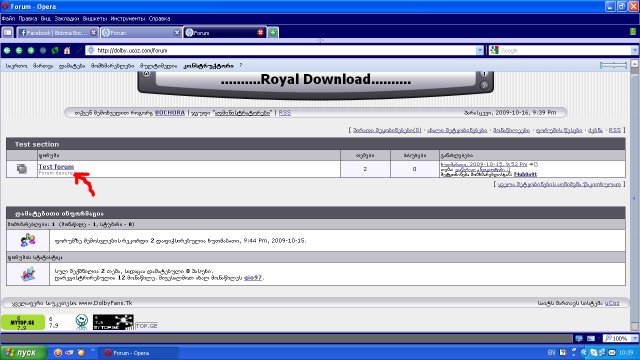Click the users online group icon
640x360 pixels.
point(28,240)
